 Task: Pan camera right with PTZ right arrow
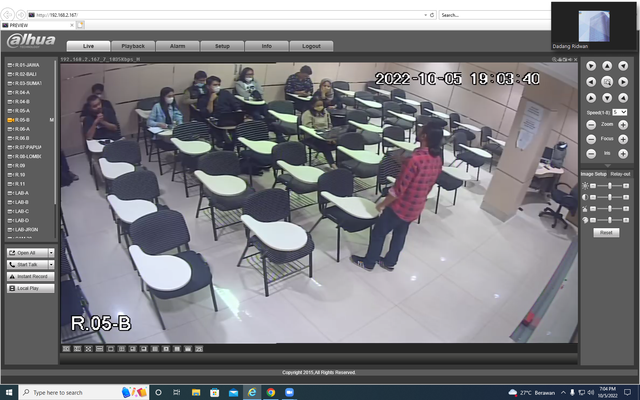623,82
